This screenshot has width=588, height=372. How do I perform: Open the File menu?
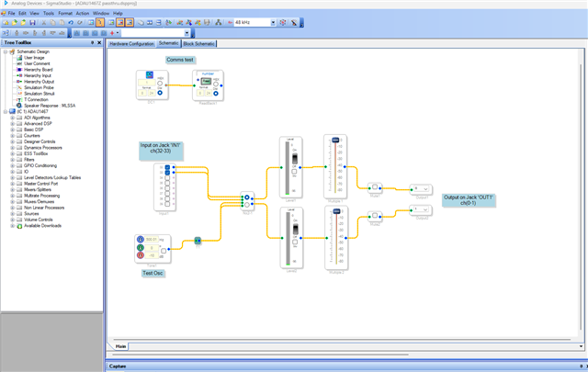pyautogui.click(x=12, y=13)
